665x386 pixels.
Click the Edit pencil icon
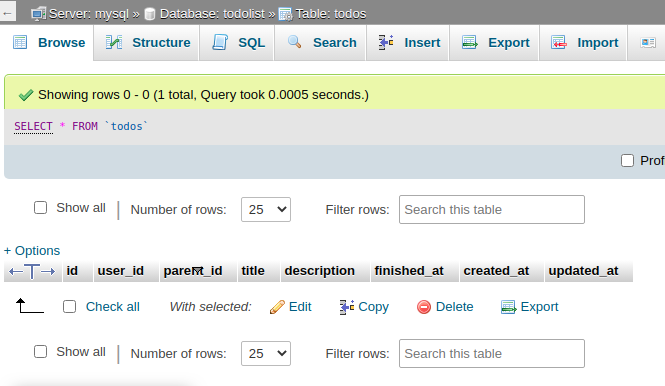coord(277,307)
